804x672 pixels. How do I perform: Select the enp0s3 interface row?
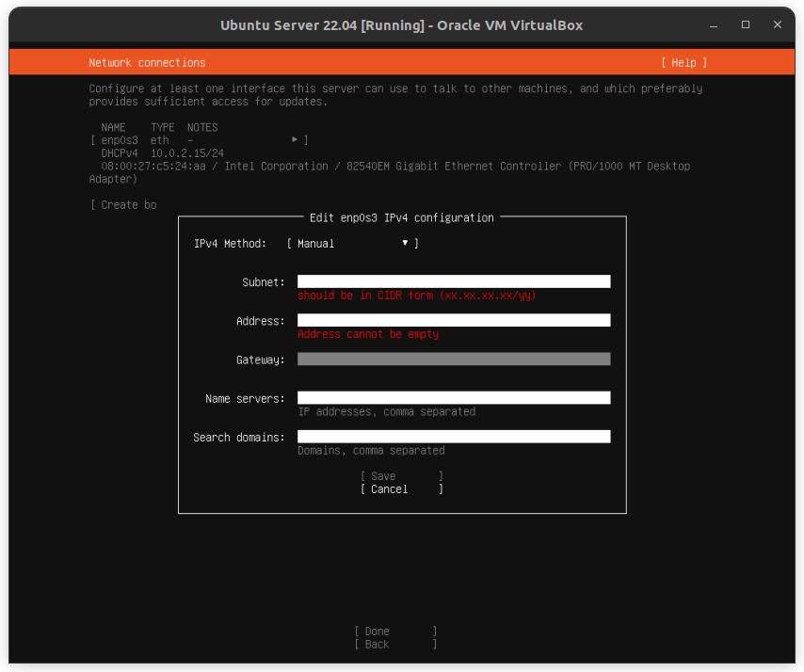(x=199, y=140)
